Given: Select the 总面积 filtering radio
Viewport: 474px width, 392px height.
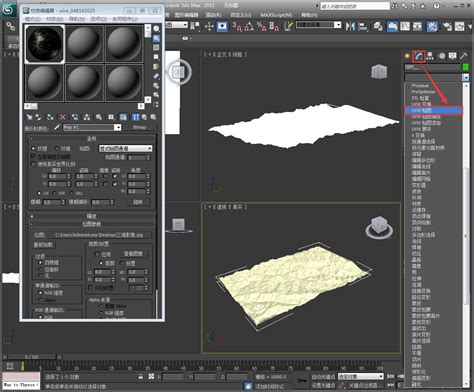Looking at the screenshot, I should [x=40, y=269].
